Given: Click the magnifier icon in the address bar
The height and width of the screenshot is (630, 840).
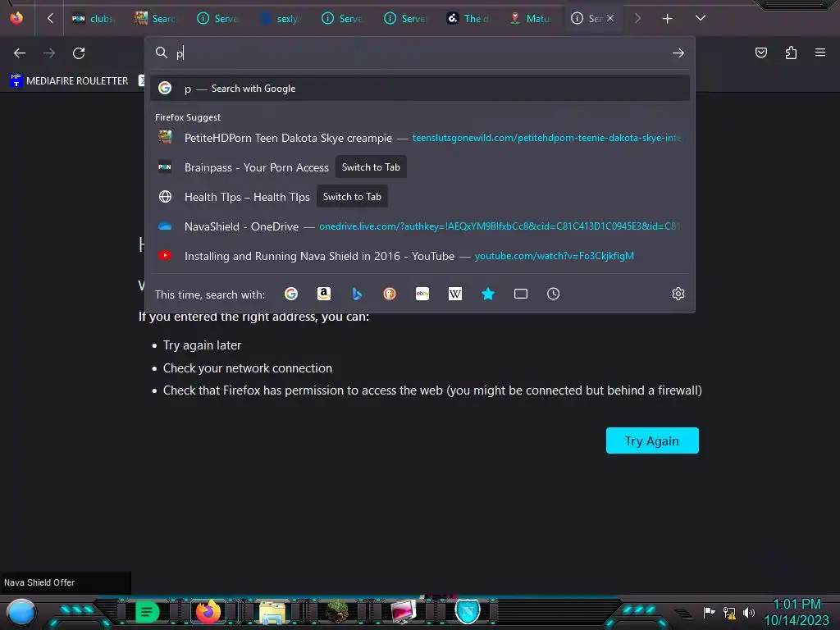Looking at the screenshot, I should [162, 52].
